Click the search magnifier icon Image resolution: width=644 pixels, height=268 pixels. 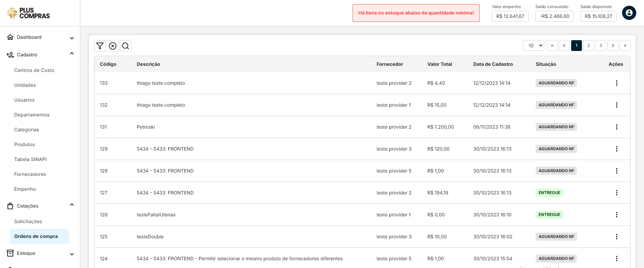pyautogui.click(x=125, y=46)
